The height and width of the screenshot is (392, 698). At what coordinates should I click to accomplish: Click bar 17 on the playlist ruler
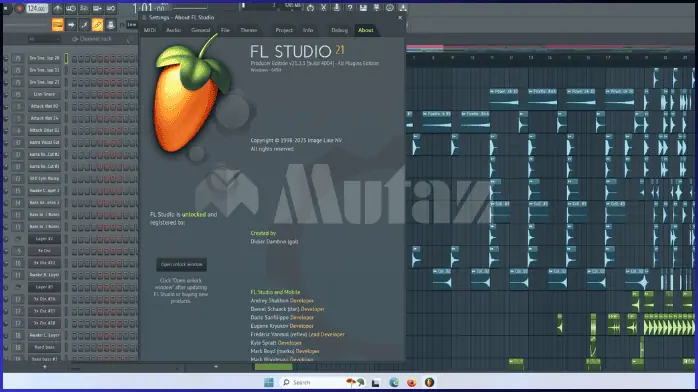point(608,58)
